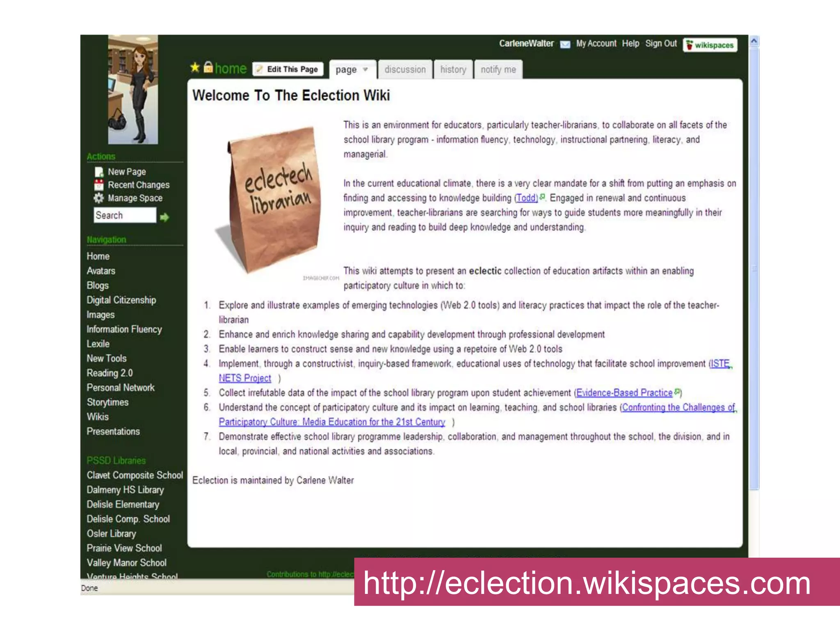Click the New Page icon in Actions
This screenshot has height=630, width=840.
click(99, 172)
